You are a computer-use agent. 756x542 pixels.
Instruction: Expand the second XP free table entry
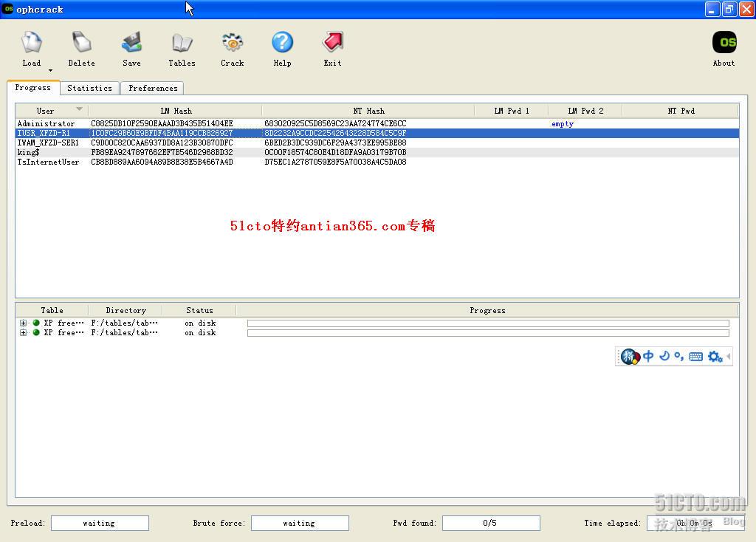(x=23, y=333)
